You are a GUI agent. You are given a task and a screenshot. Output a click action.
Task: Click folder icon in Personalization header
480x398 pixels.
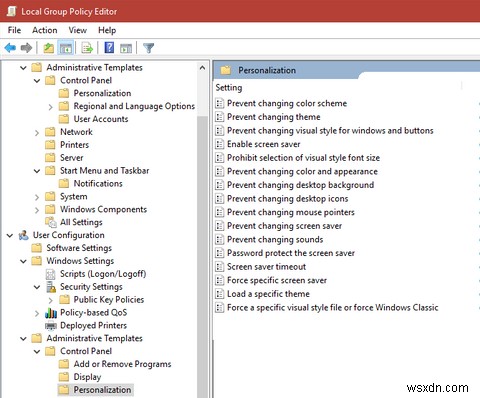coord(226,70)
